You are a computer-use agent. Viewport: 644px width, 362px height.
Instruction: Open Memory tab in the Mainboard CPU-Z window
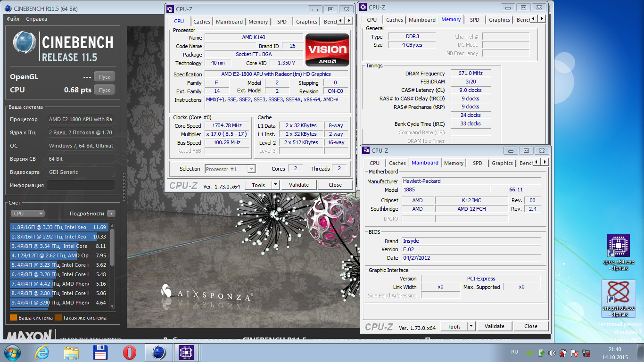[454, 163]
